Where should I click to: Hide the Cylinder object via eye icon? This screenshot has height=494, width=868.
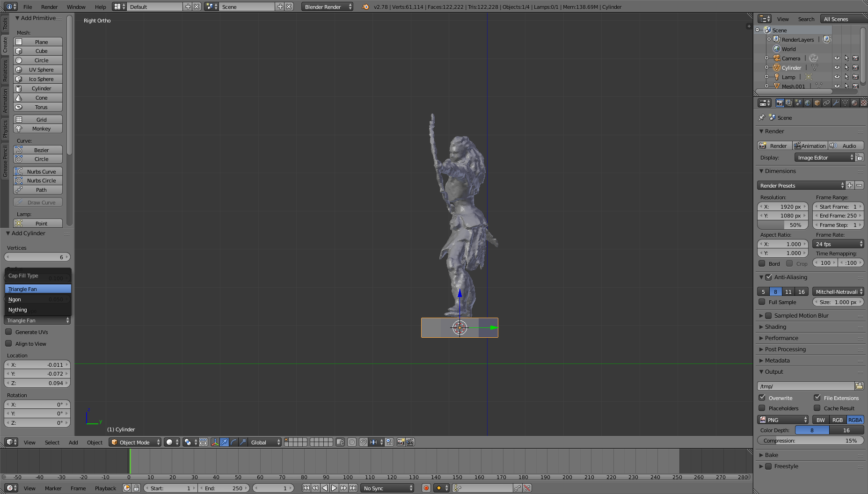tap(837, 67)
